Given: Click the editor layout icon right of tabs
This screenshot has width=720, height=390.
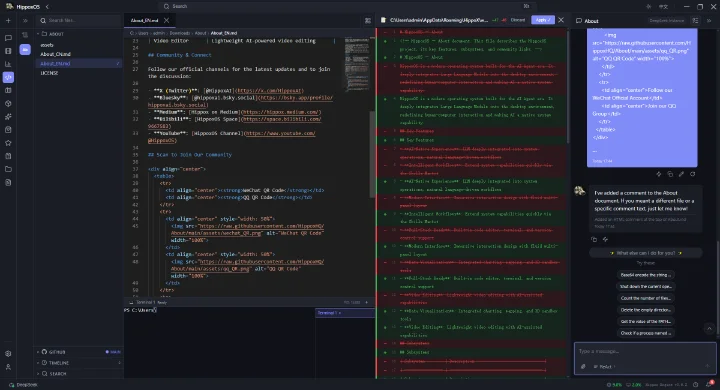Looking at the screenshot, I should pos(368,21).
